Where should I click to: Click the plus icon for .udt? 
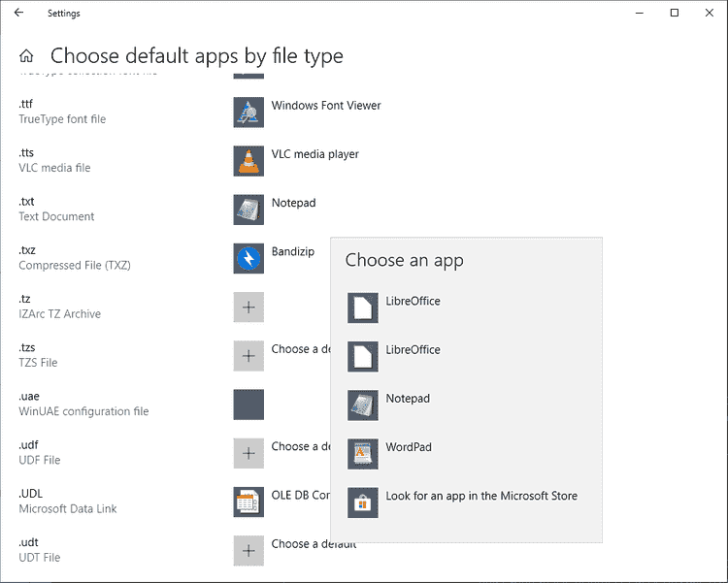(248, 551)
